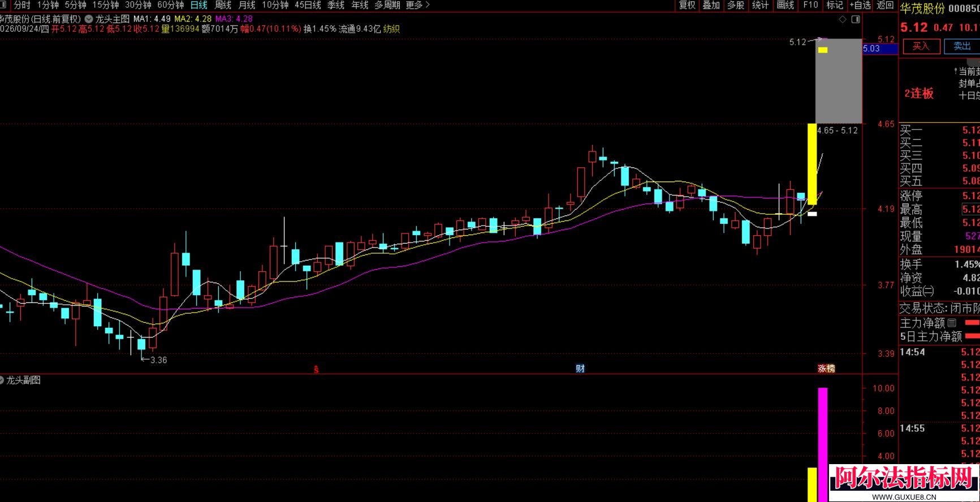This screenshot has height=502, width=980.
Task: Click the top-left panel toggle icon
Action: point(3,5)
